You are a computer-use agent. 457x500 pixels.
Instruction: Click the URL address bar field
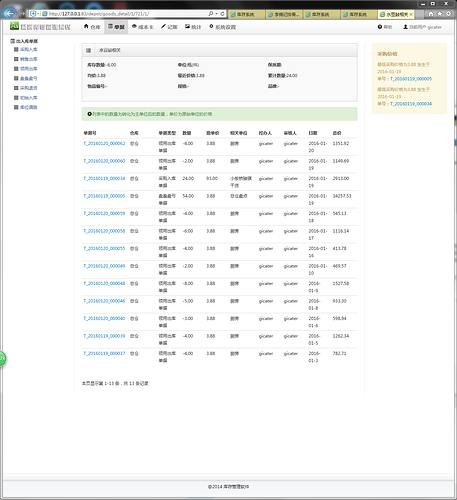(127, 14)
